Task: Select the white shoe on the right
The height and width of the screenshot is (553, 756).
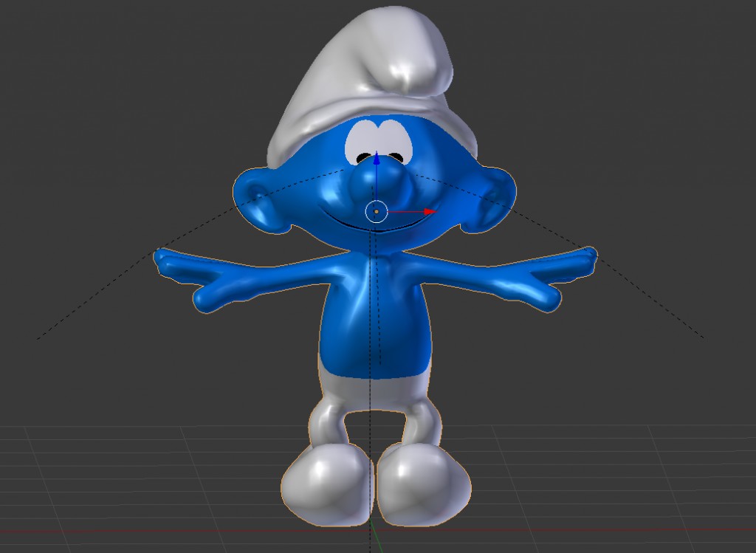Action: coord(422,484)
